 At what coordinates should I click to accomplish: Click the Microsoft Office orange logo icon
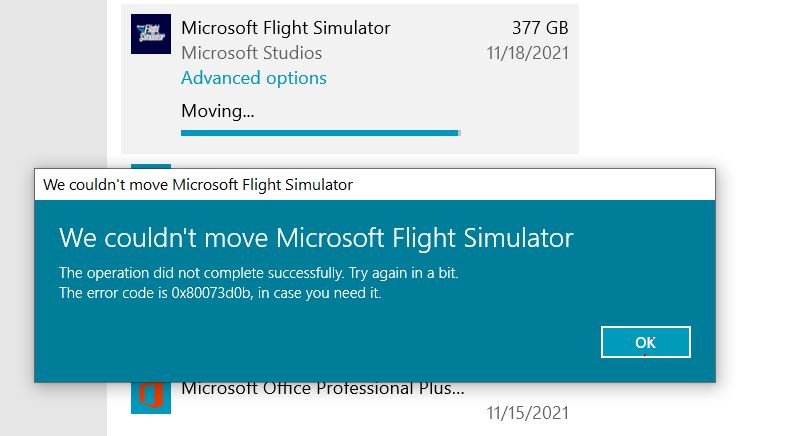tap(151, 397)
